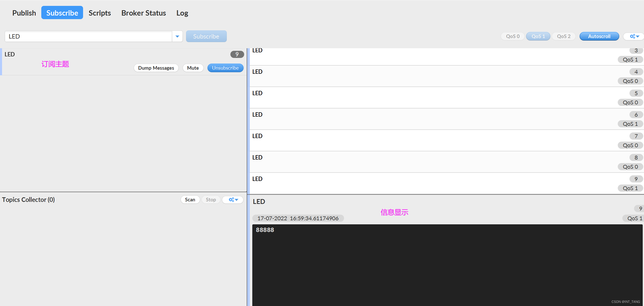Viewport: 644px width, 306px height.
Task: Select QoS 1 subscription level
Action: point(538,36)
